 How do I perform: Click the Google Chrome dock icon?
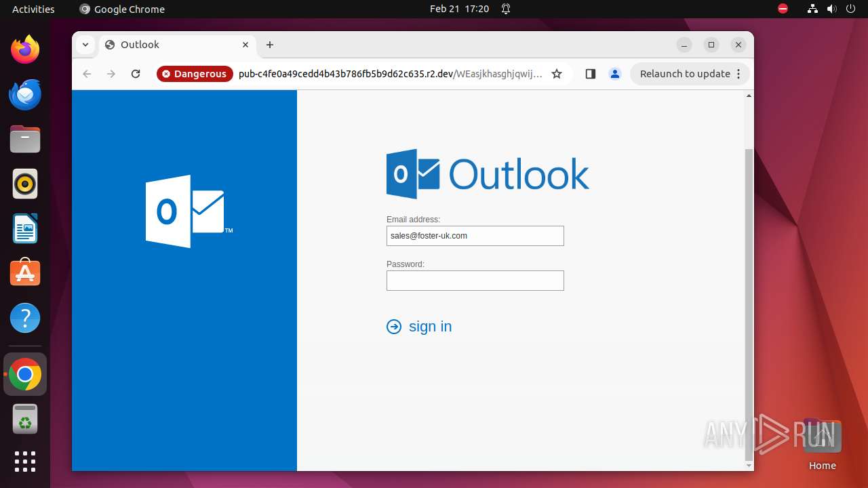(25, 374)
